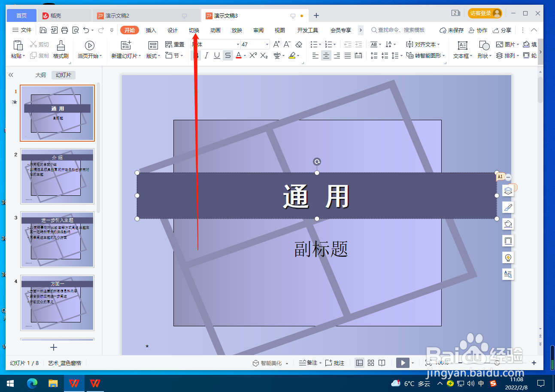Toggle center alignment
Image resolution: width=555 pixels, height=392 pixels.
(x=326, y=55)
